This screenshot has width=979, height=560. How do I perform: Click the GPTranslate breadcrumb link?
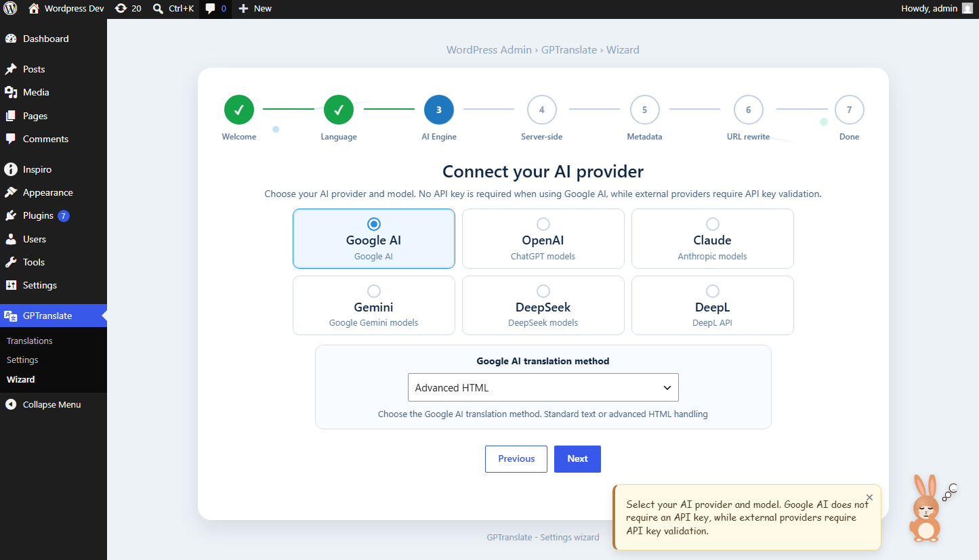(569, 49)
